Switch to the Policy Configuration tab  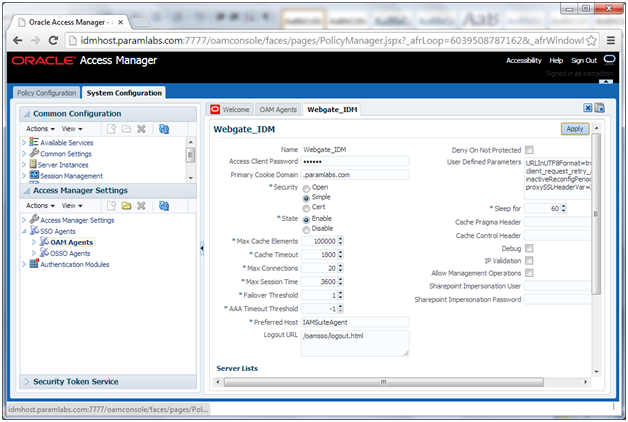pyautogui.click(x=46, y=93)
